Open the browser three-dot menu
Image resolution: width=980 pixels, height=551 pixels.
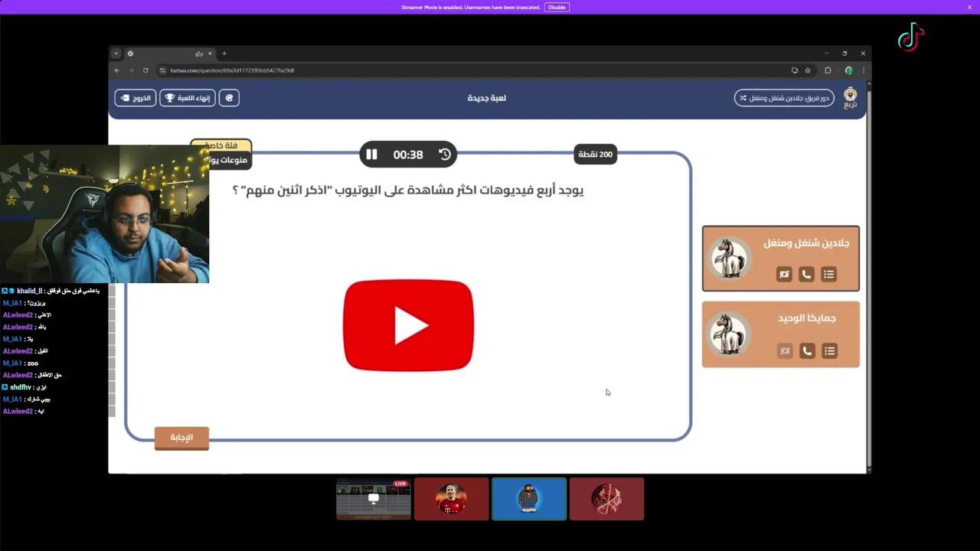pyautogui.click(x=863, y=70)
